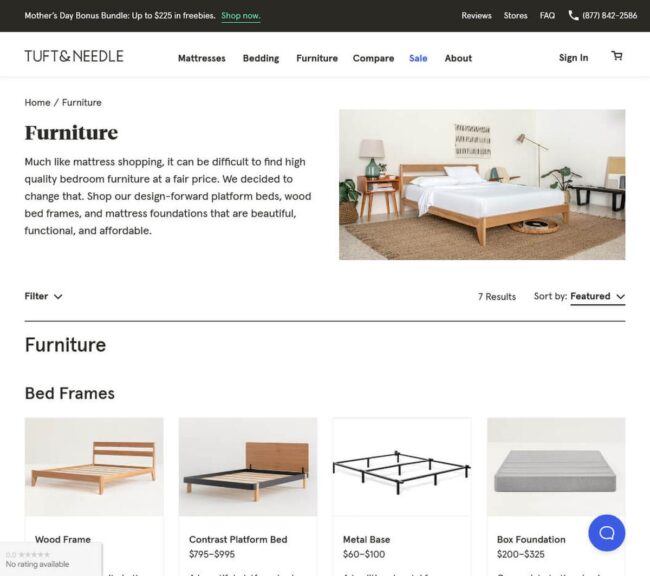Open the shopping cart icon
The height and width of the screenshot is (576, 650).
point(617,56)
